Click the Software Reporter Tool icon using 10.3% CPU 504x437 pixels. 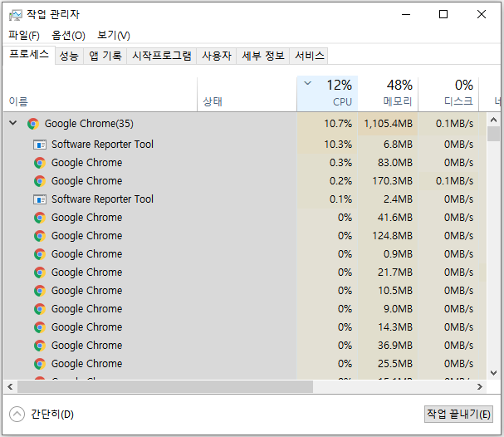[x=40, y=145]
